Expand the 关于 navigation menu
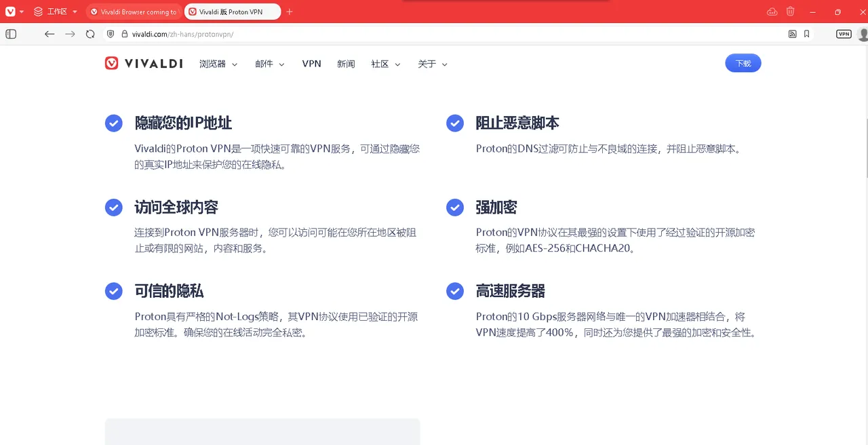 click(433, 64)
